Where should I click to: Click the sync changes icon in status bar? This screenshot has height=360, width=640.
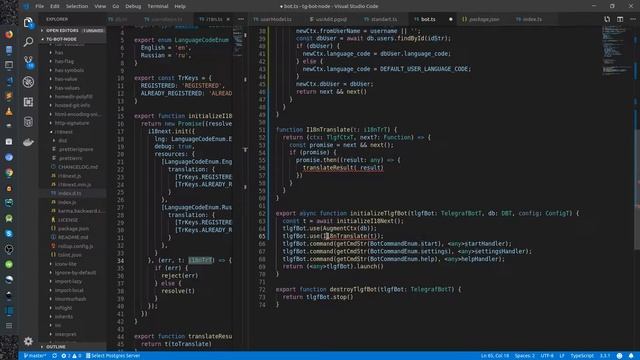[54, 356]
